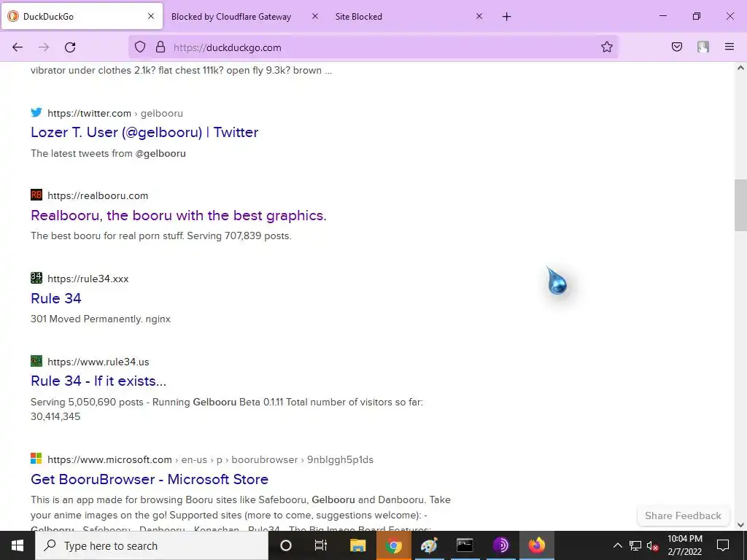Open the Realbooru search result title
This screenshot has height=560, width=747.
(179, 215)
